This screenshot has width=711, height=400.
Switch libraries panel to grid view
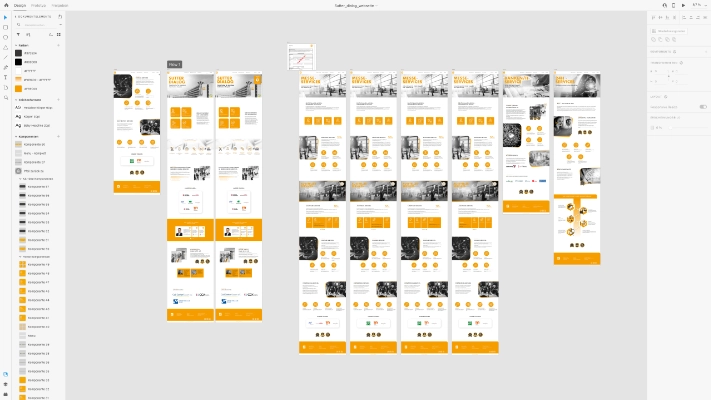click(x=59, y=34)
